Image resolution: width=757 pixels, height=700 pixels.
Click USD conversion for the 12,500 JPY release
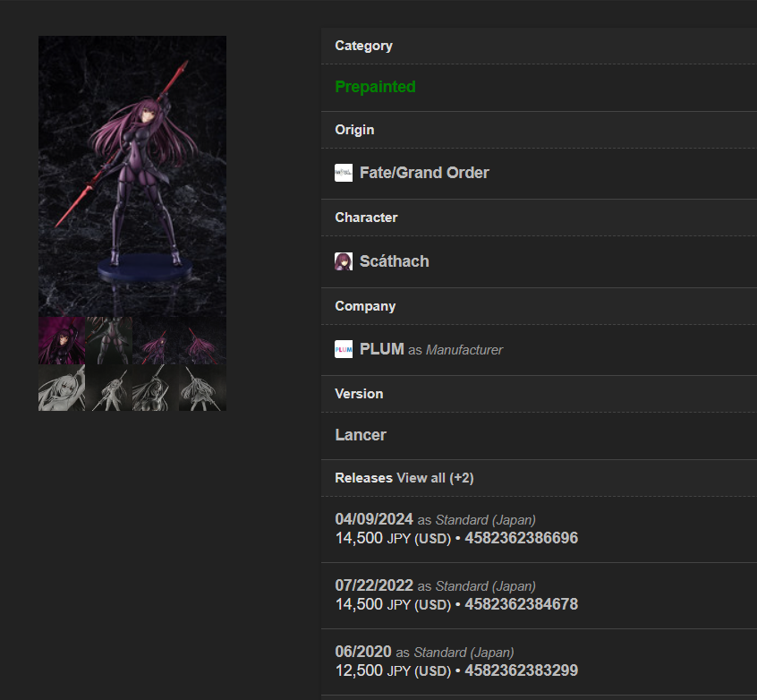tap(432, 671)
